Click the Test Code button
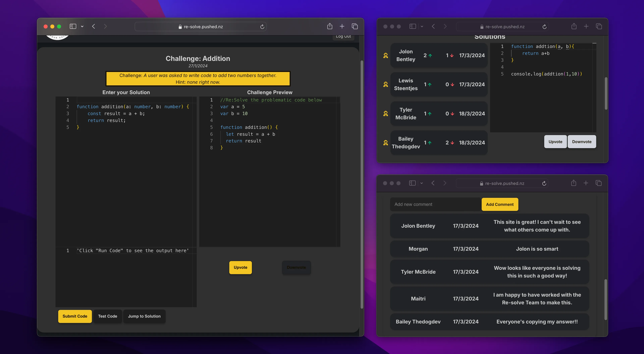 [108, 316]
